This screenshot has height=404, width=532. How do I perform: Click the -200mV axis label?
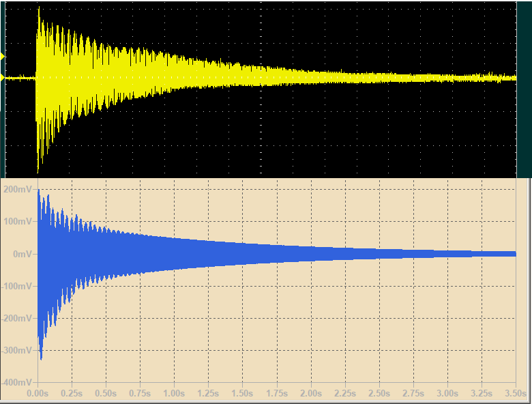(16, 318)
